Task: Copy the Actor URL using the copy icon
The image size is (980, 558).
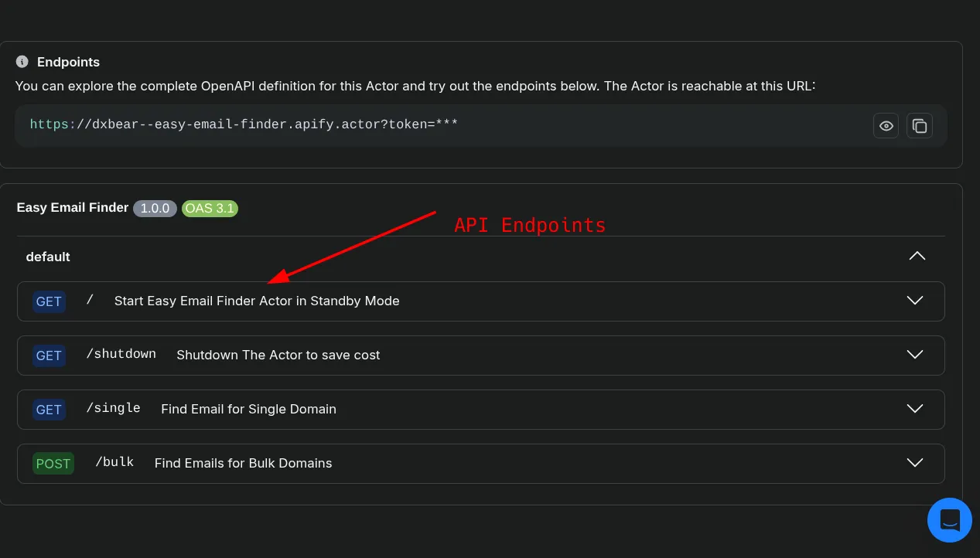Action: (x=920, y=125)
